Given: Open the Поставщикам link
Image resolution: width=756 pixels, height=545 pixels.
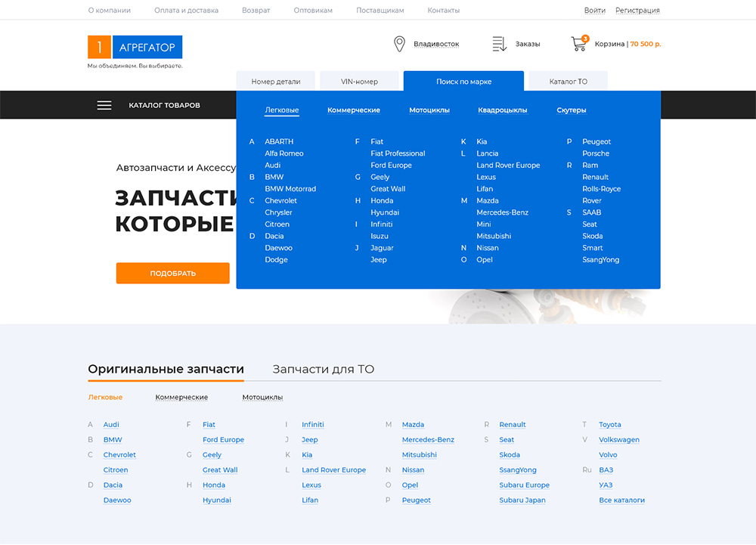Looking at the screenshot, I should click(x=380, y=10).
